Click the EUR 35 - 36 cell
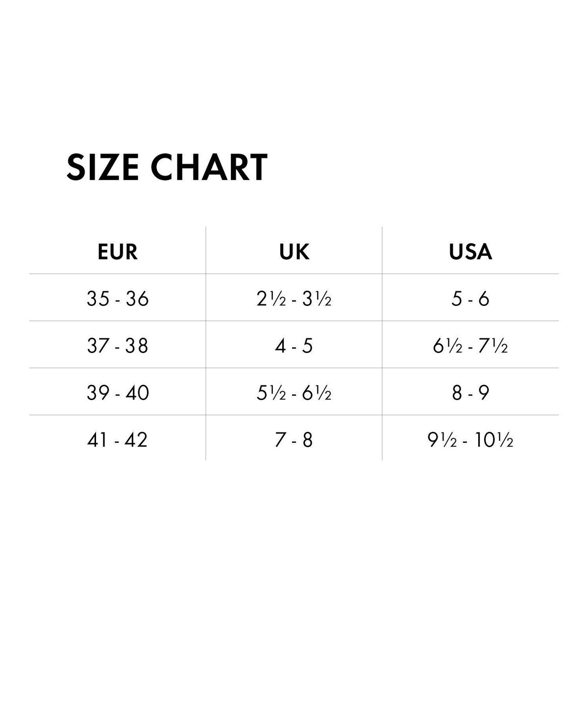Screen dimensions: 588x706 coord(118,299)
